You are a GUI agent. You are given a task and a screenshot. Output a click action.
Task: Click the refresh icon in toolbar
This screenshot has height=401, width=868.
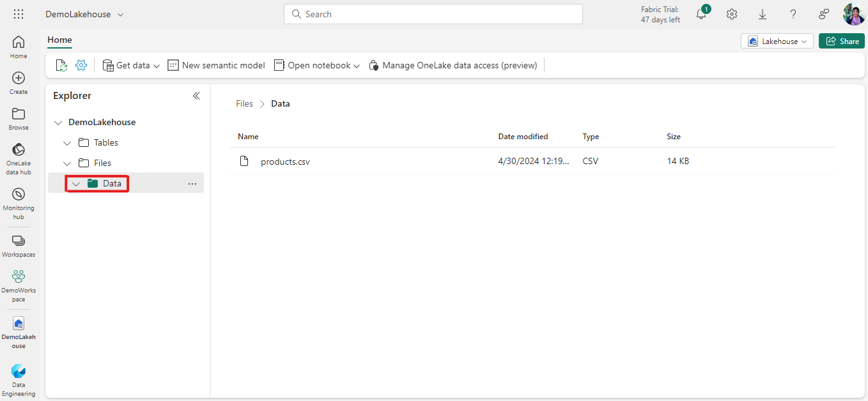point(61,65)
